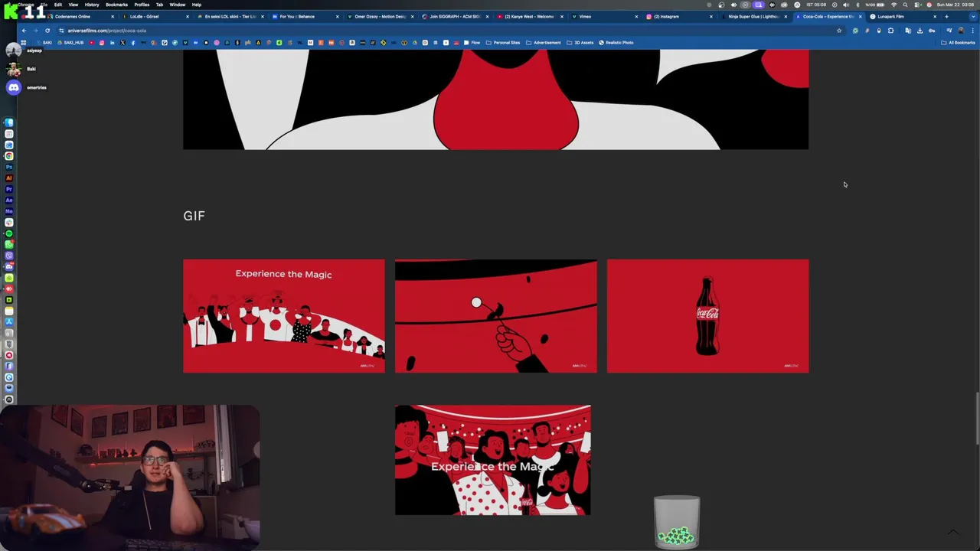Open the Profiles menu
Screen dimensions: 980x551
142,5
